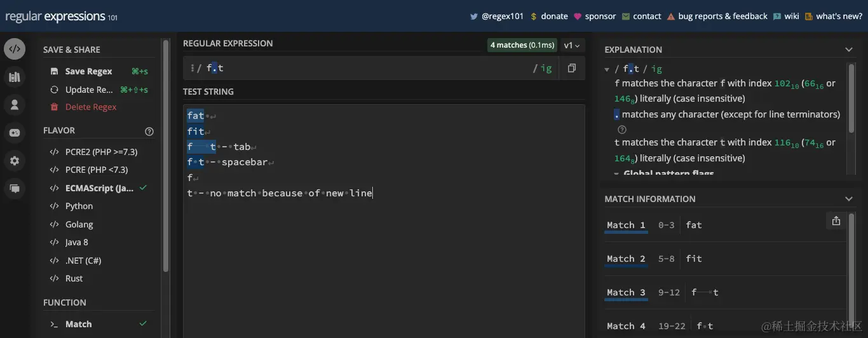Open flavor help question mark icon
Viewport: 868px width, 338px height.
(149, 132)
